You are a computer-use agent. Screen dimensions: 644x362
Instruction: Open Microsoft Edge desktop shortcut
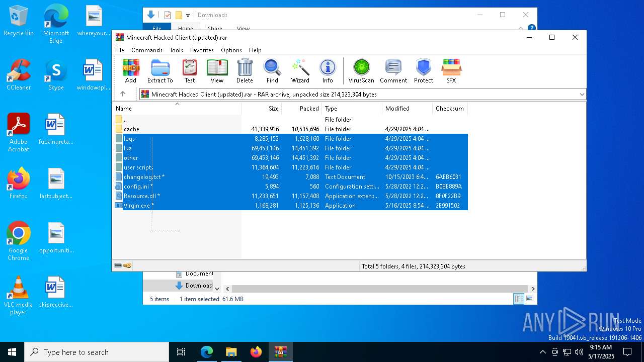tap(56, 24)
